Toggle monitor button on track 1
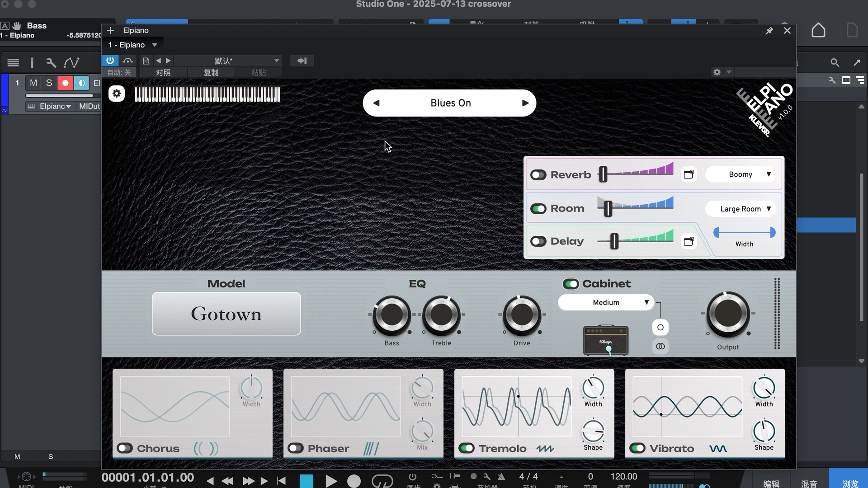 [81, 83]
